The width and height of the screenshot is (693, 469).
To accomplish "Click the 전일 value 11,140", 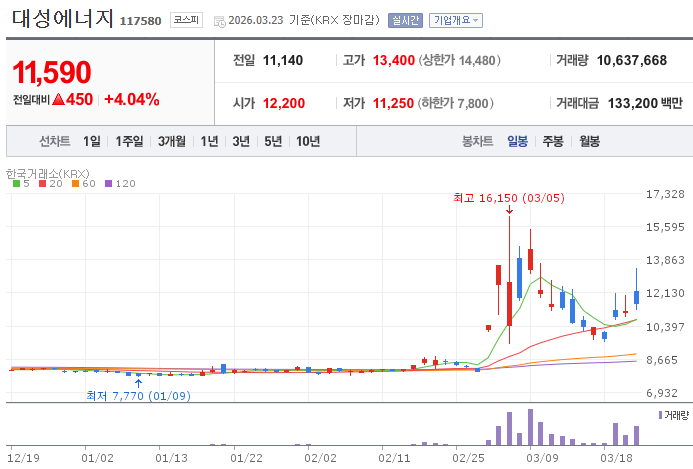I will point(283,61).
